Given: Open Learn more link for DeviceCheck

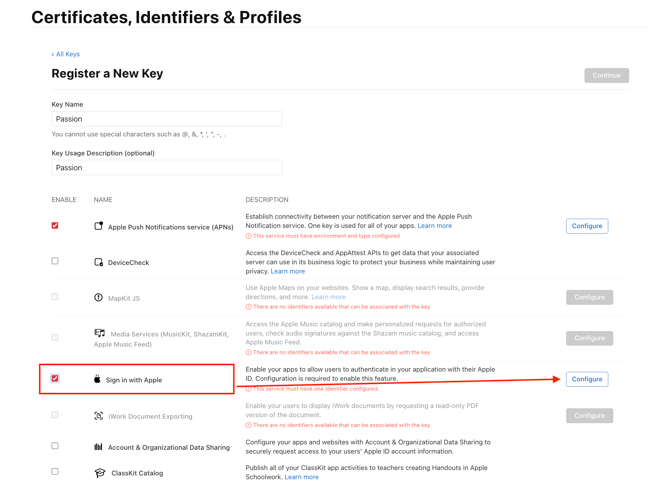Looking at the screenshot, I should (288, 271).
